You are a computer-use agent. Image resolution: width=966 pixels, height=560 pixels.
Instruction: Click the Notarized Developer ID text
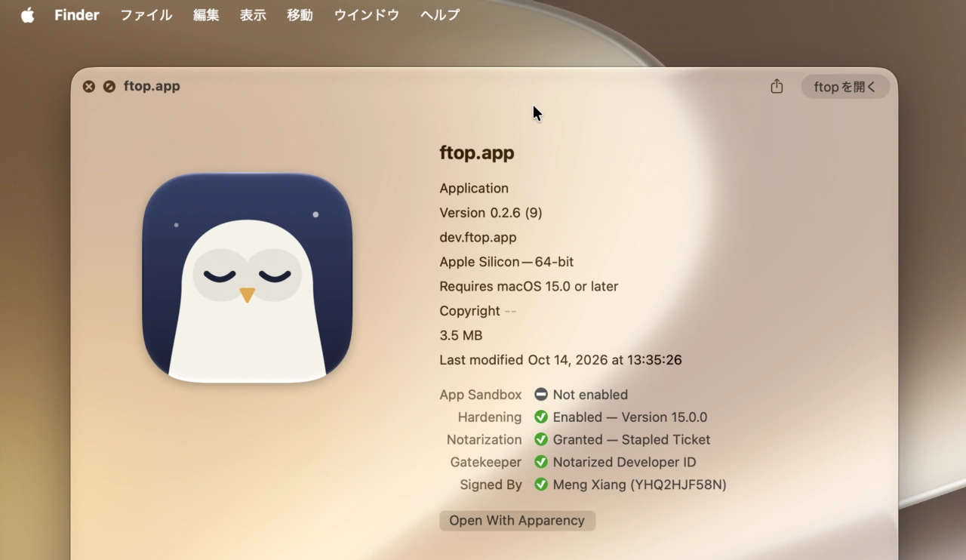tap(625, 462)
